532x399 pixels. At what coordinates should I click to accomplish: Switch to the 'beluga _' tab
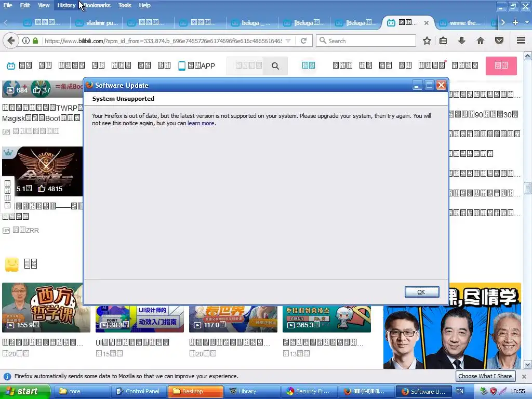tap(252, 23)
